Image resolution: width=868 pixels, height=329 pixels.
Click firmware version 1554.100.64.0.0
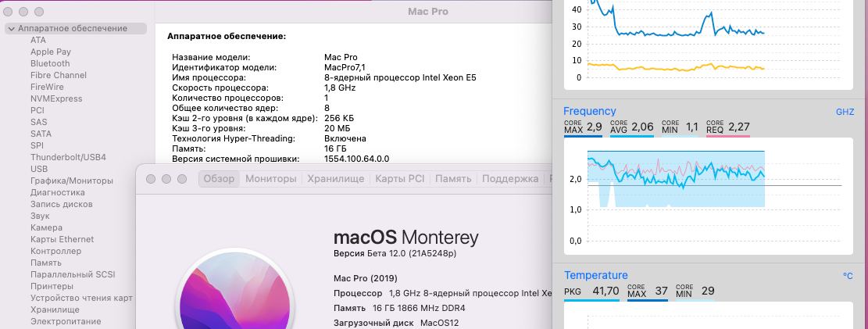[x=356, y=159]
